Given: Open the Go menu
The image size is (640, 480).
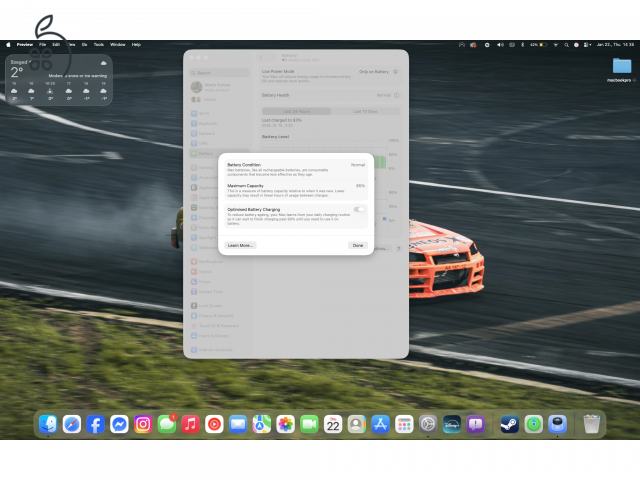Looking at the screenshot, I should click(84, 44).
